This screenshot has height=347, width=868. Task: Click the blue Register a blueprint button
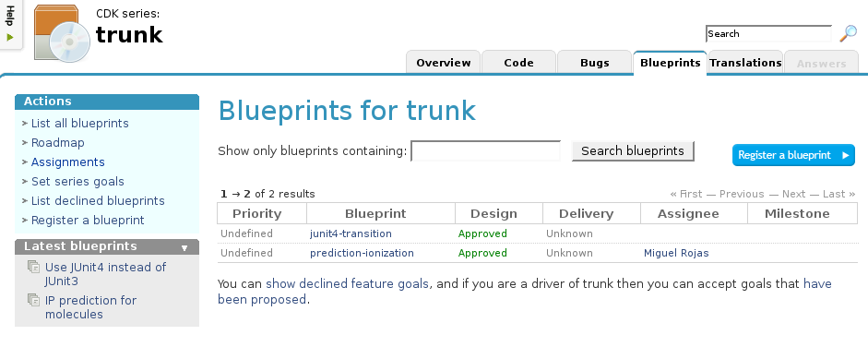793,156
